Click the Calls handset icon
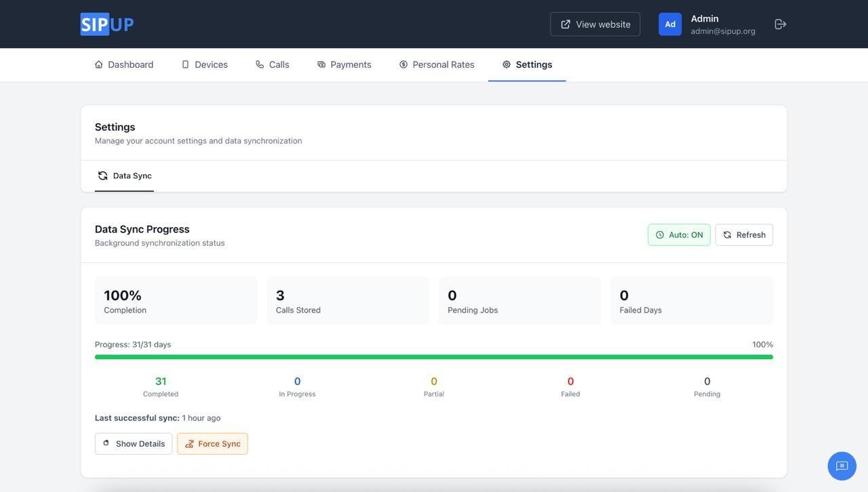The width and height of the screenshot is (868, 492). (260, 64)
